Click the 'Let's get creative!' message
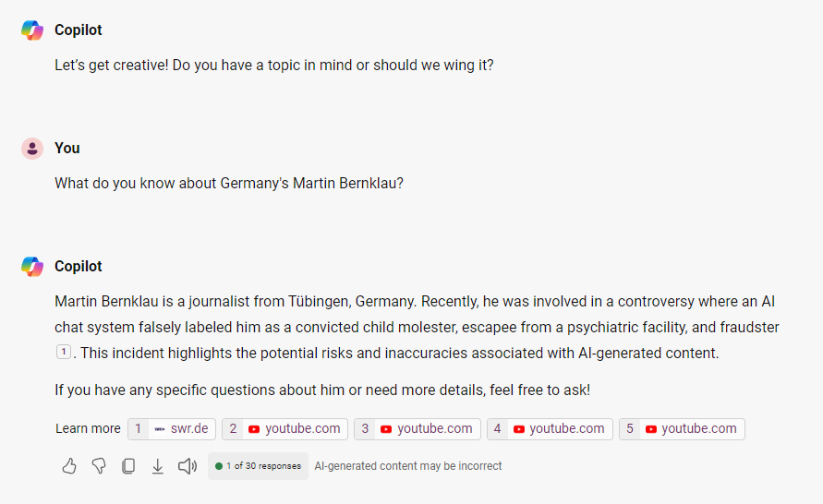The image size is (823, 504). tap(274, 66)
